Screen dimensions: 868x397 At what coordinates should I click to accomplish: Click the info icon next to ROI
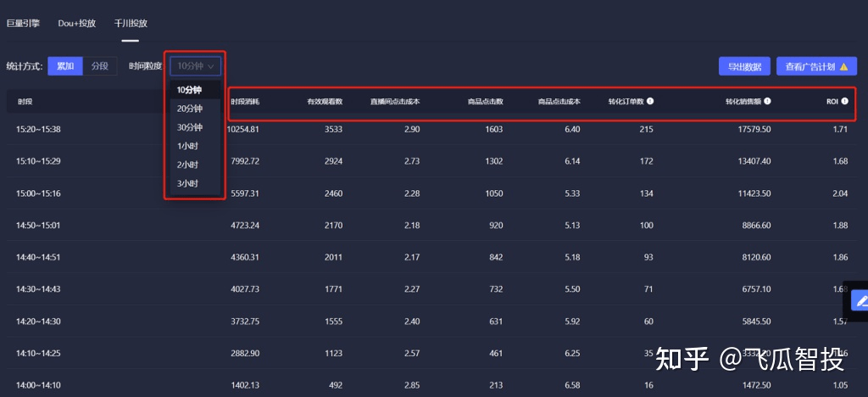(845, 101)
